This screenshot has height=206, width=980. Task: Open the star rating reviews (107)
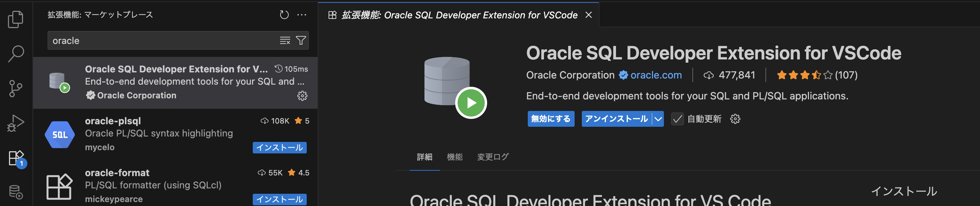click(817, 75)
